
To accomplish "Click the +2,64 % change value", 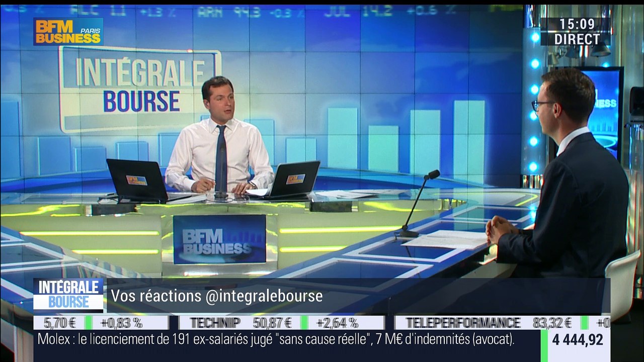I will (337, 323).
